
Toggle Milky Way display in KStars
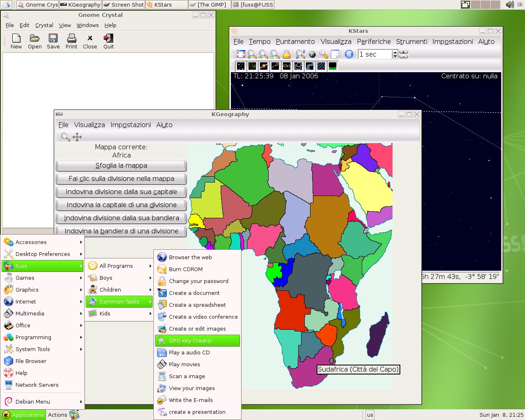[x=310, y=66]
